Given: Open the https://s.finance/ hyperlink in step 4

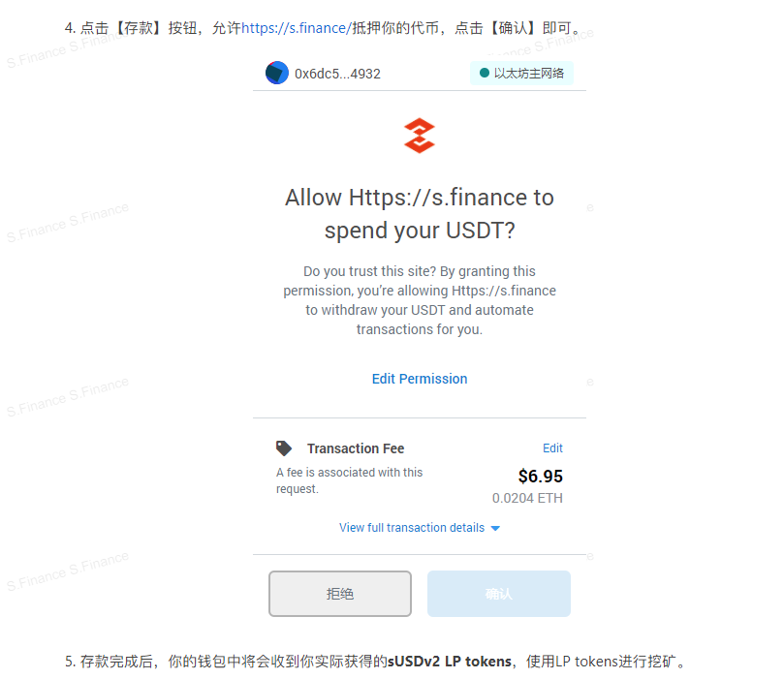Looking at the screenshot, I should pyautogui.click(x=297, y=28).
